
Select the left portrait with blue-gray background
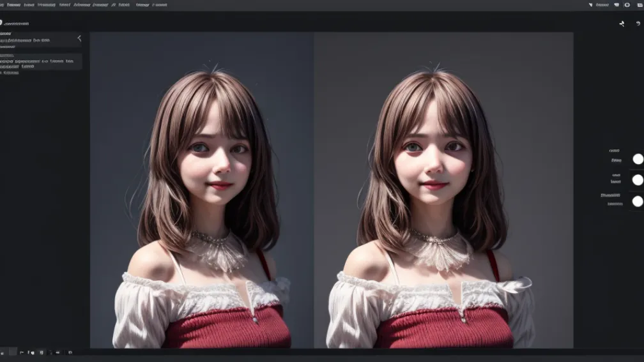pos(202,190)
